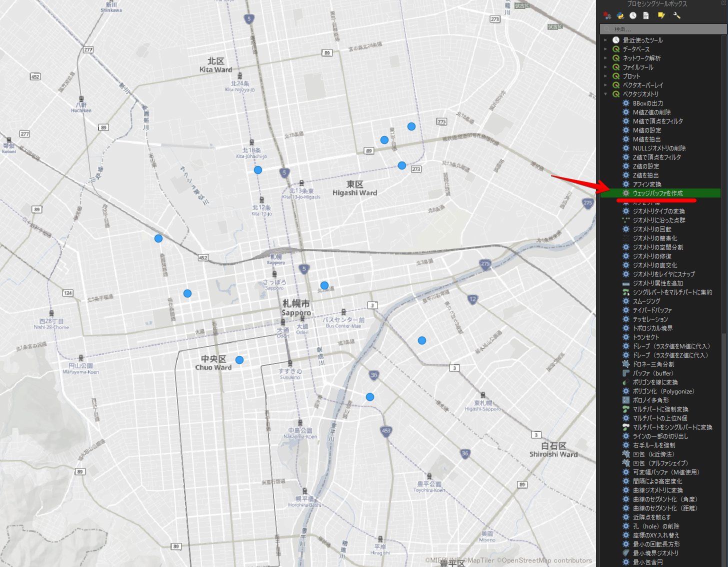
Task: Click the ポリゴンを線に変換 icon
Action: tap(626, 382)
